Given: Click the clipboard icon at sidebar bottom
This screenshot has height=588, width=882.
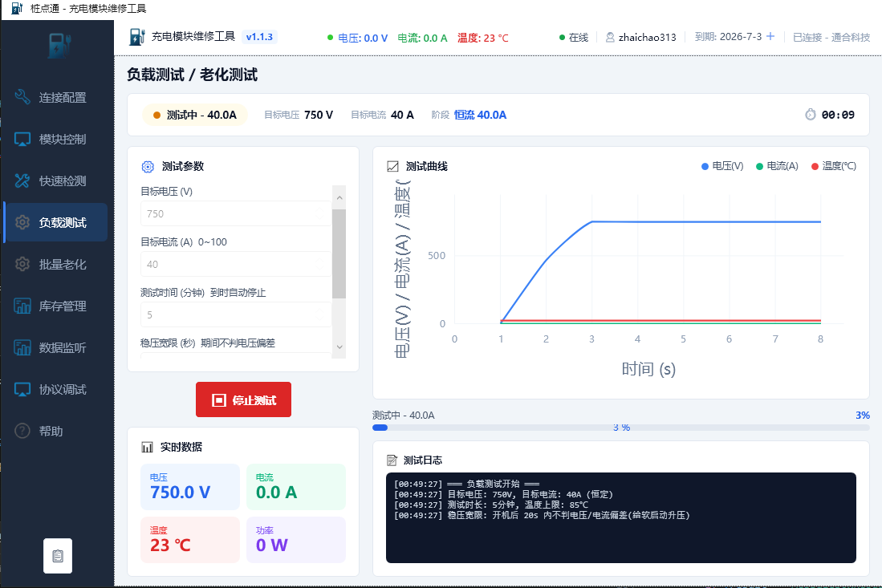Looking at the screenshot, I should [x=58, y=556].
